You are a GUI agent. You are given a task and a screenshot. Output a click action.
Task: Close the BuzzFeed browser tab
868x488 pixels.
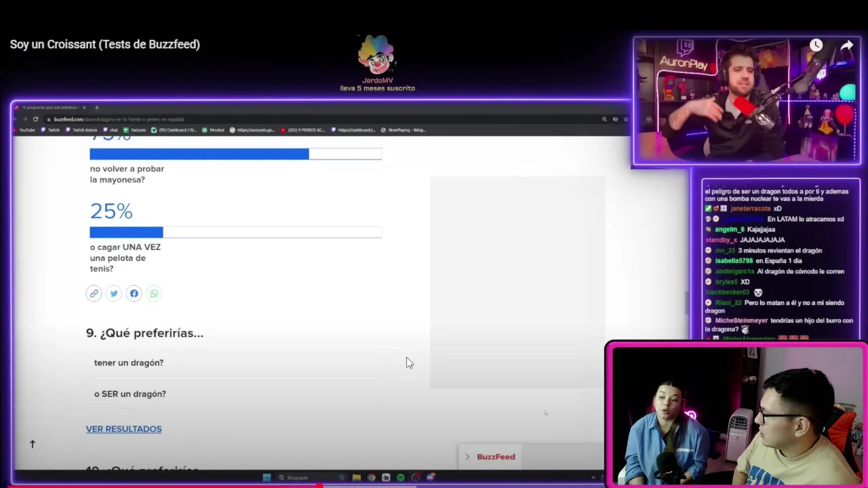click(84, 107)
